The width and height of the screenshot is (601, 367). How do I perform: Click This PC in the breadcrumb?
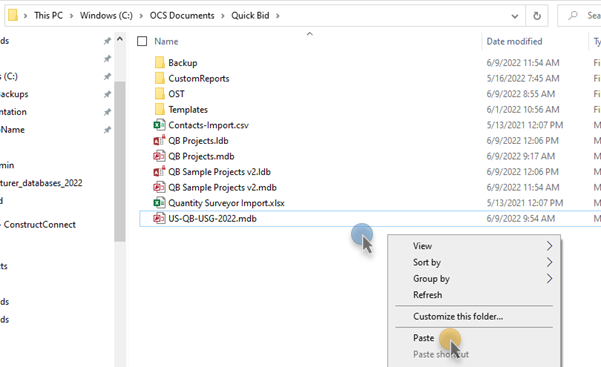coord(48,15)
